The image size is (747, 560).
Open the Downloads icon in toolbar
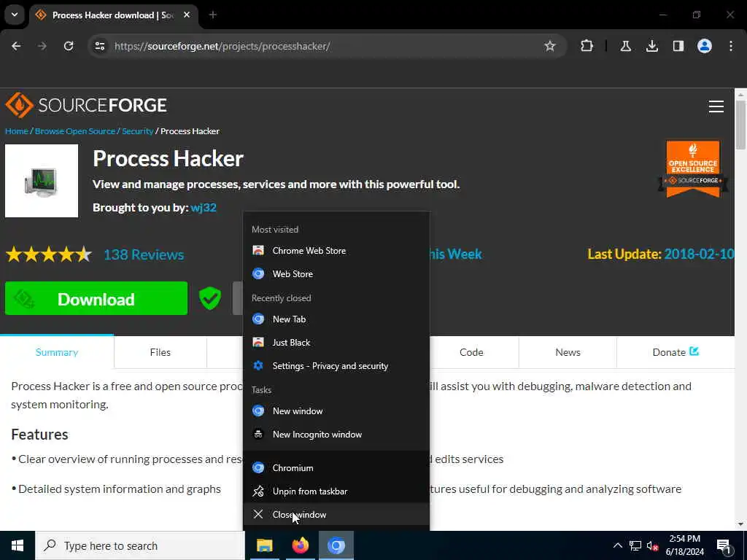[x=651, y=46]
